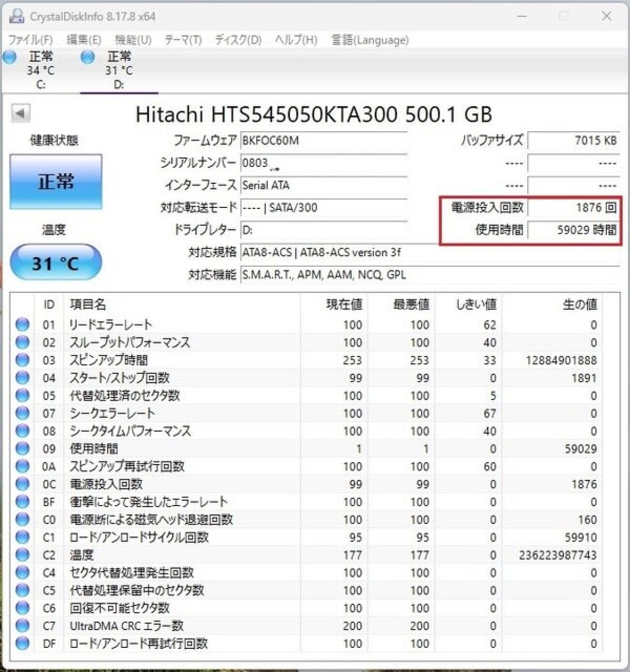The image size is (630, 672).
Task: Click status orb for リードエラーレート row
Action: click(x=22, y=325)
